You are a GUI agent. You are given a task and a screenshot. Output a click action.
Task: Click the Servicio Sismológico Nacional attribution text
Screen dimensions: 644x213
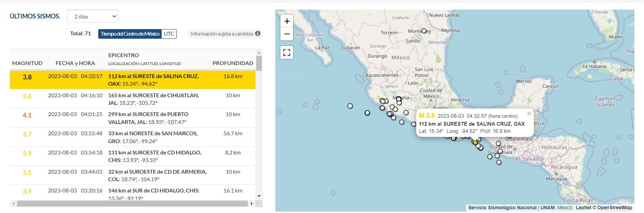point(502,208)
